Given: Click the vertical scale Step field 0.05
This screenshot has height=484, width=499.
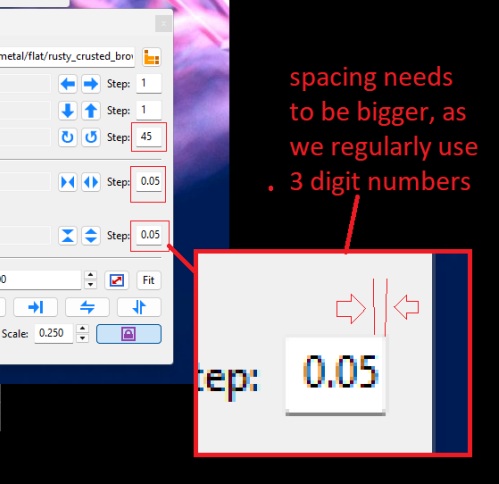Looking at the screenshot, I should pos(149,235).
